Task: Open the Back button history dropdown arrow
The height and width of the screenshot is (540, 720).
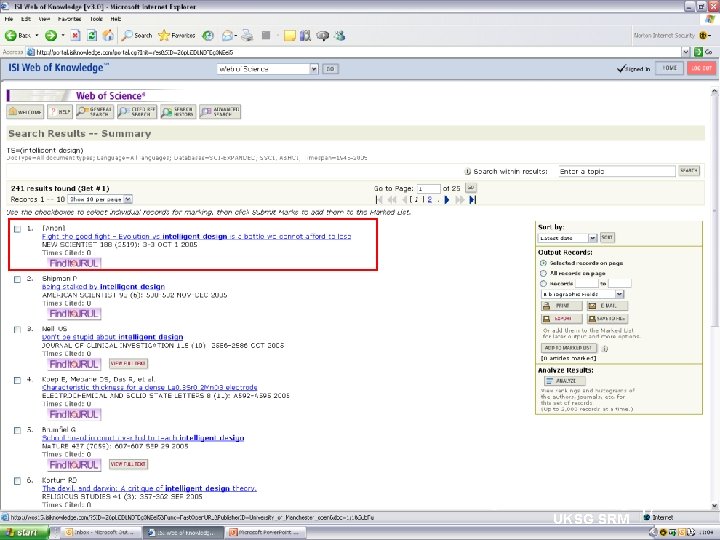Action: coord(37,35)
